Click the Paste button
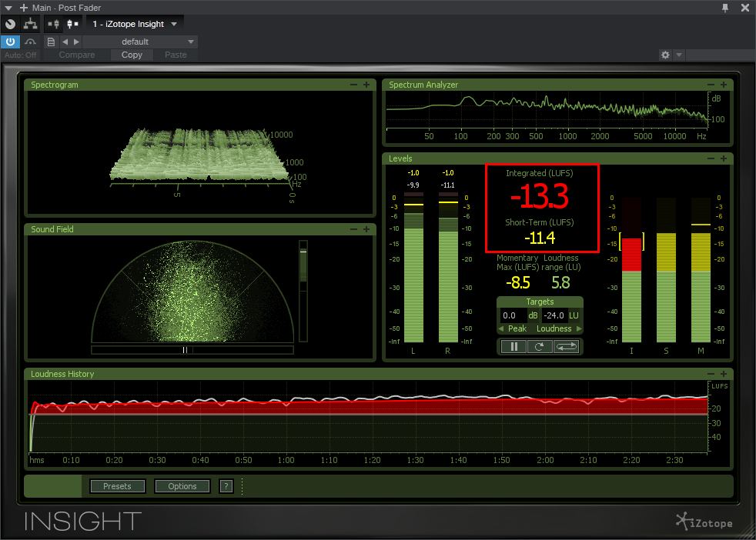Screen dimensions: 756x540 coord(176,55)
